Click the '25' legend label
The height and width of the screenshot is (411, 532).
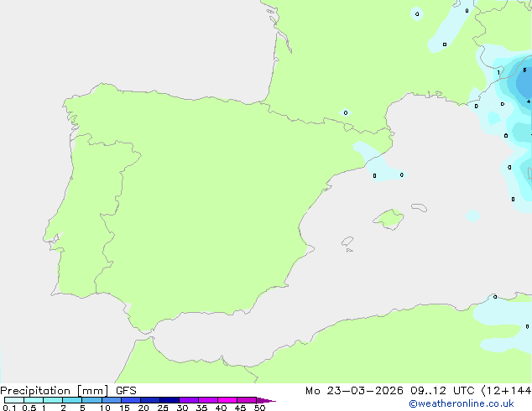(x=163, y=408)
